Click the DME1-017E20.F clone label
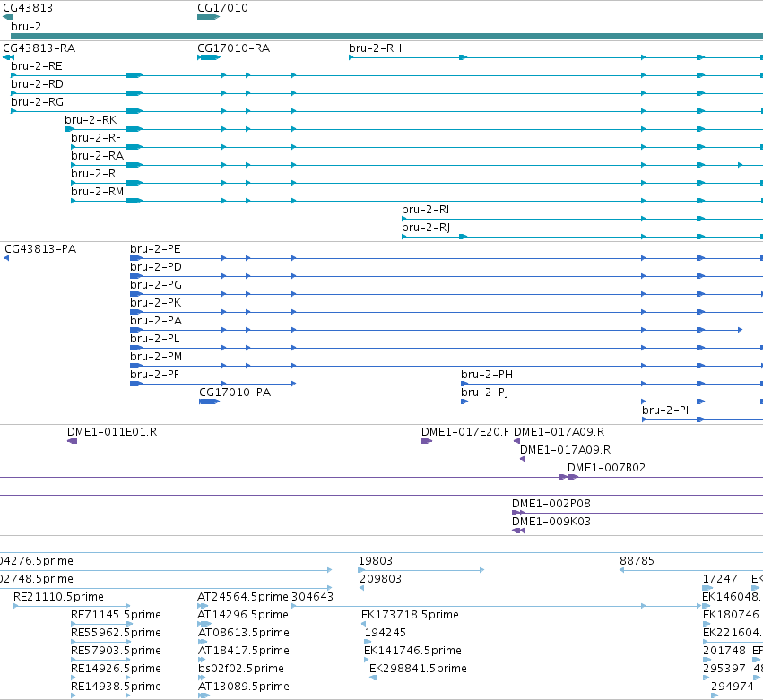 (x=465, y=432)
